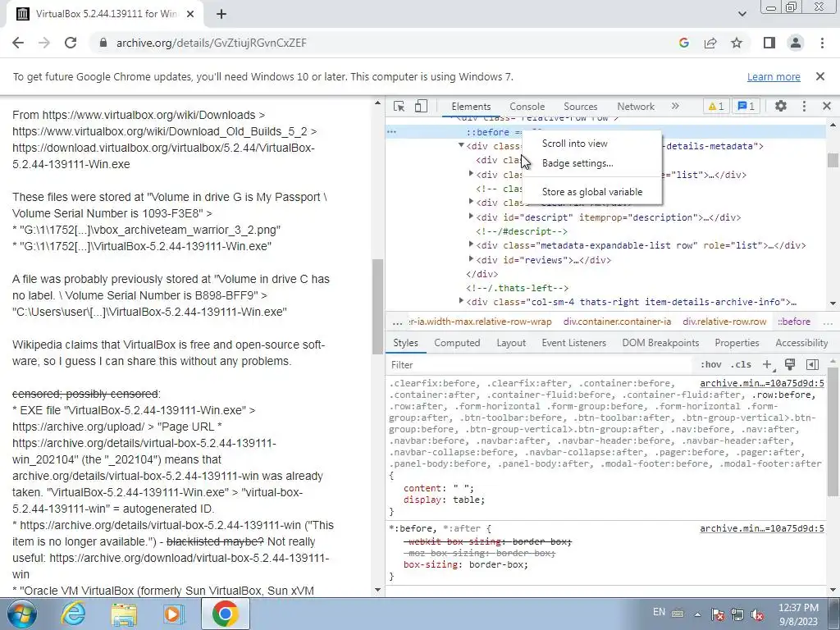840x630 pixels.
Task: Open the Accessibility tab
Action: 801,343
